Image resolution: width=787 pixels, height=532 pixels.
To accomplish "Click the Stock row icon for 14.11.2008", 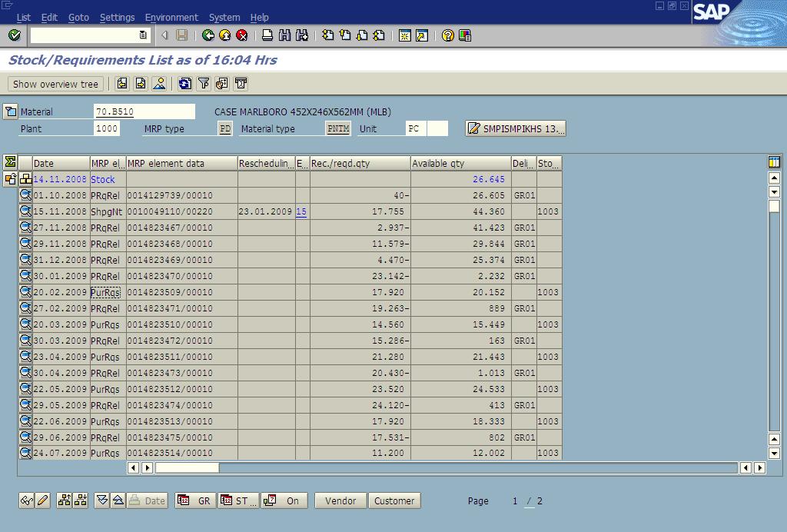I will click(x=25, y=178).
